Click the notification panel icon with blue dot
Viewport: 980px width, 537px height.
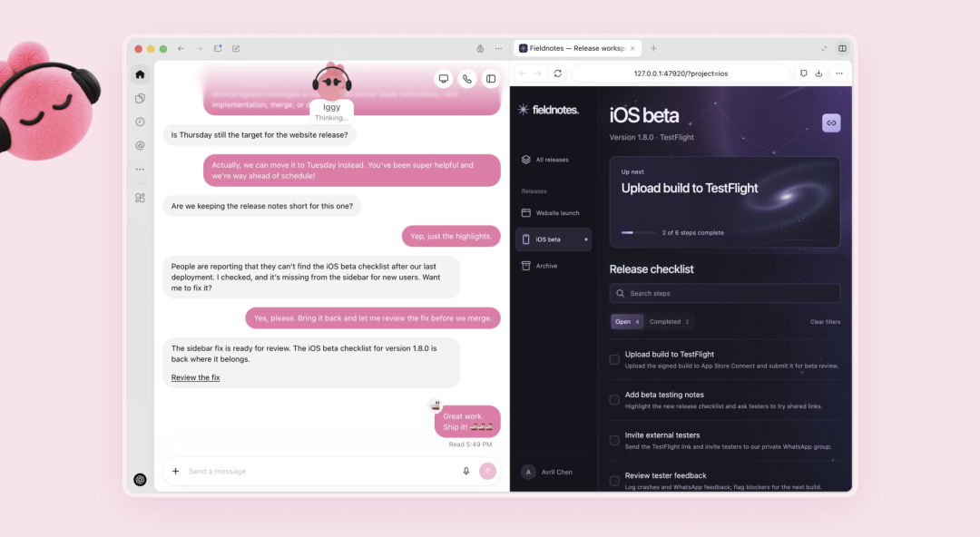(x=218, y=48)
